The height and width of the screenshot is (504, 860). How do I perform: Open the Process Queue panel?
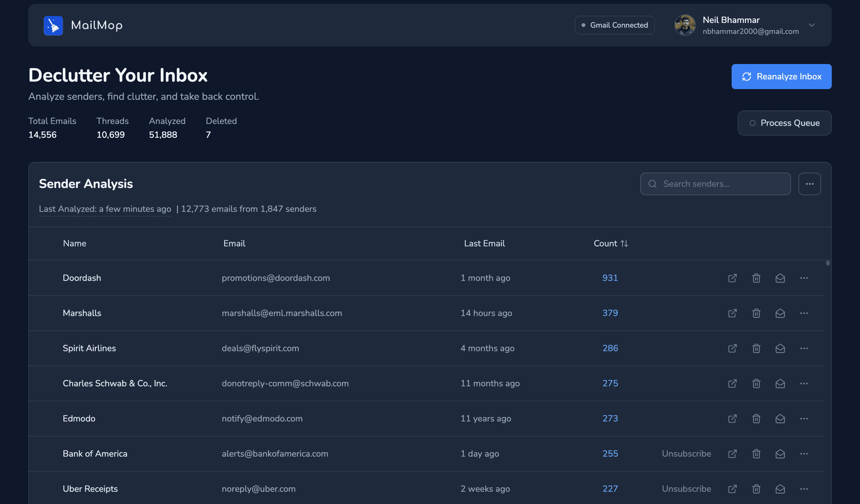[784, 123]
